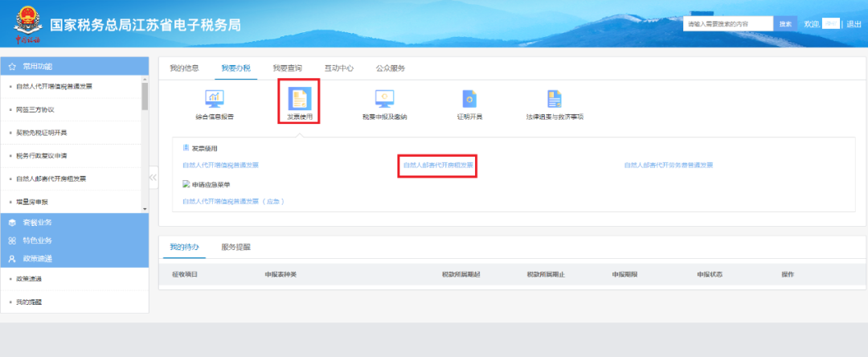Click the sidebar scrollbar thumb
Screen dimensions: 868x357
145,96
